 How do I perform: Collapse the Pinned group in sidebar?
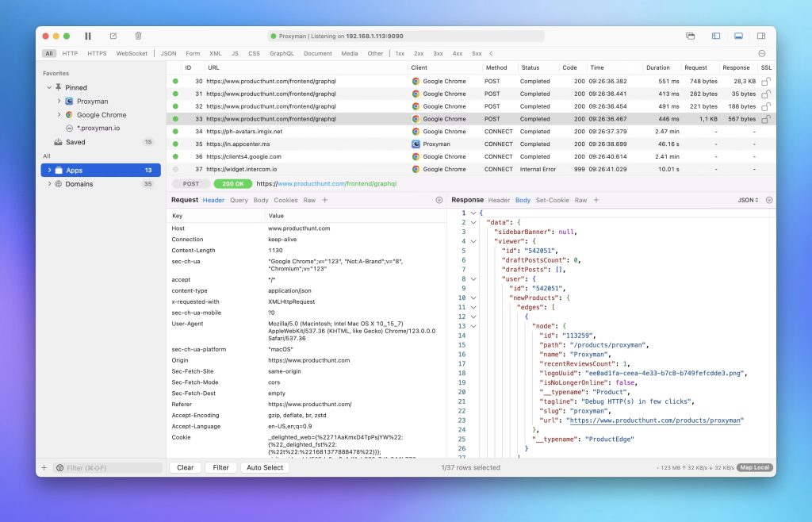(48, 87)
